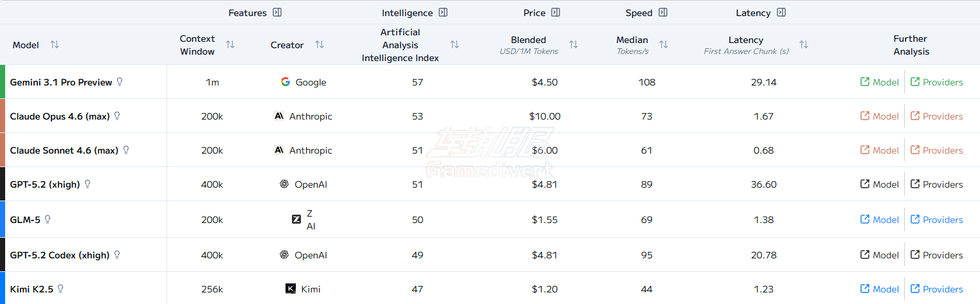Expand the Latency column group

[781, 13]
